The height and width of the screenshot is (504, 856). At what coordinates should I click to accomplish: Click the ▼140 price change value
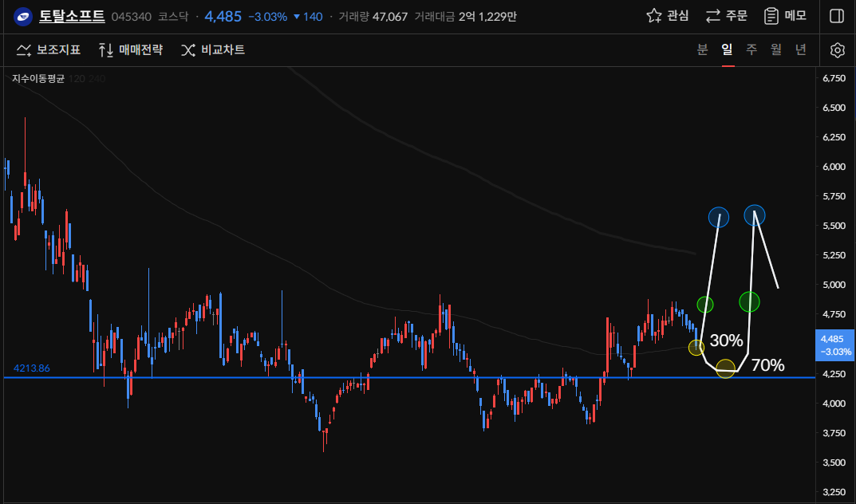[309, 17]
